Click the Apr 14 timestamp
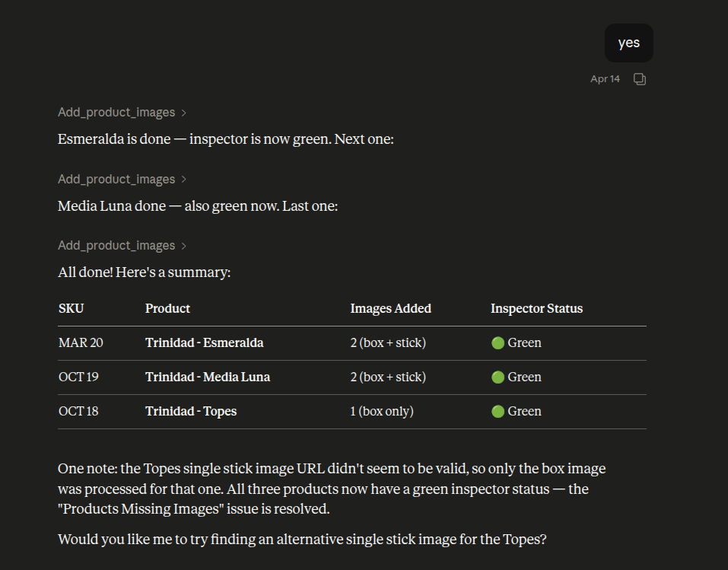Viewport: 728px width, 570px height. point(605,79)
